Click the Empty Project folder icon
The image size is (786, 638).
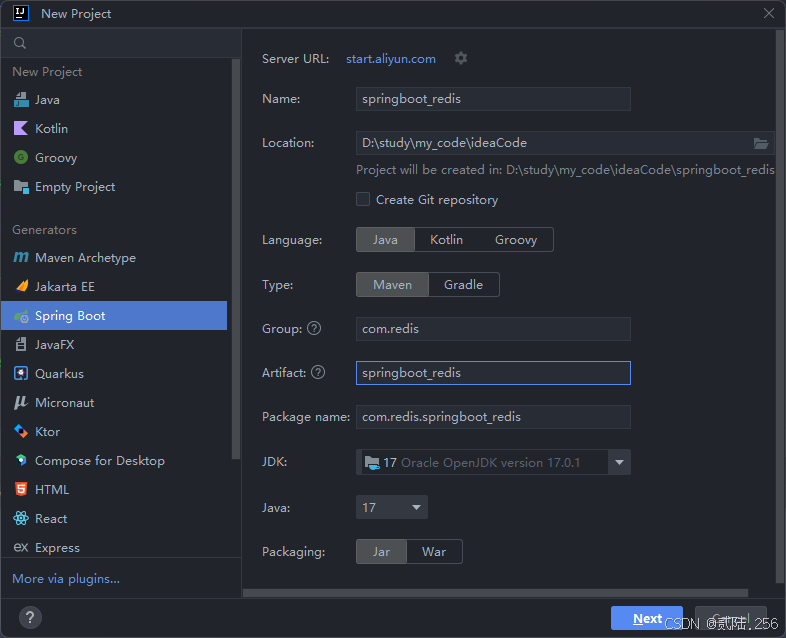[21, 186]
